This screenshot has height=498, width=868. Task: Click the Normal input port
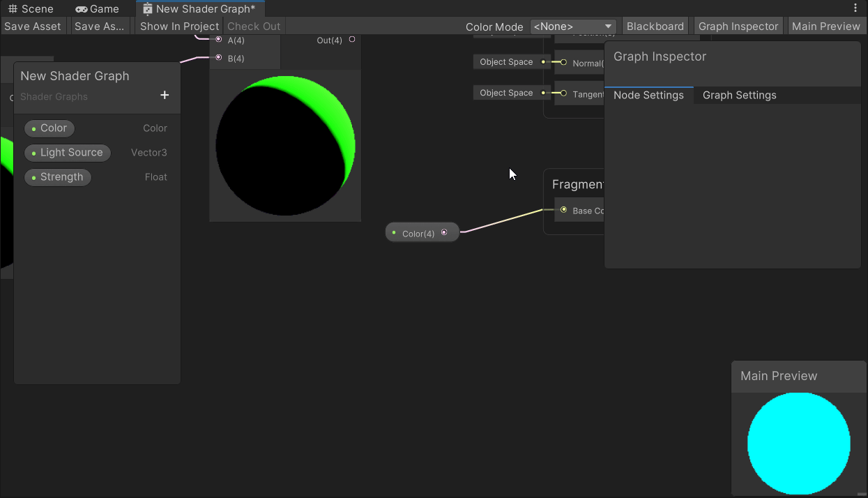click(563, 63)
